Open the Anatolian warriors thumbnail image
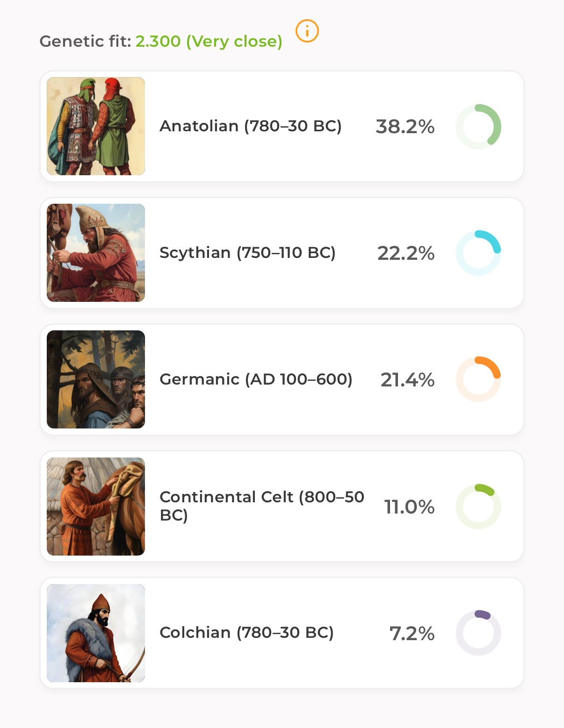The image size is (564, 728). click(96, 126)
